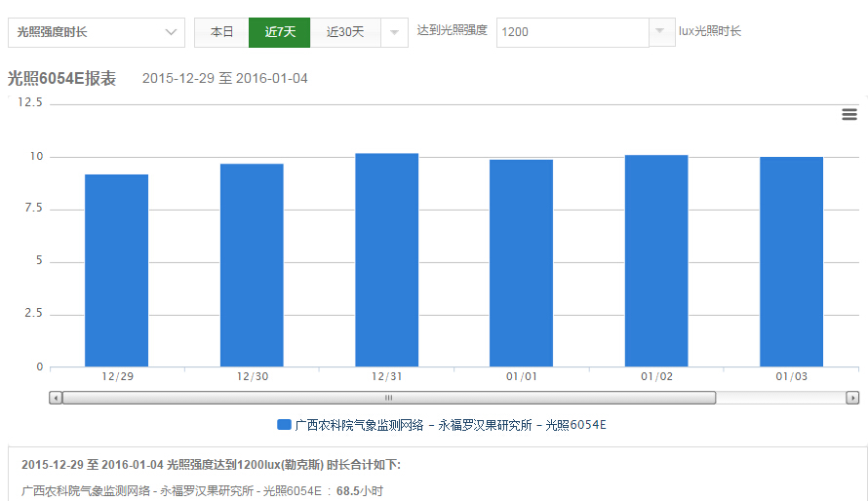868x501 pixels.
Task: Expand the arrow next to 近30天
Action: pos(394,32)
